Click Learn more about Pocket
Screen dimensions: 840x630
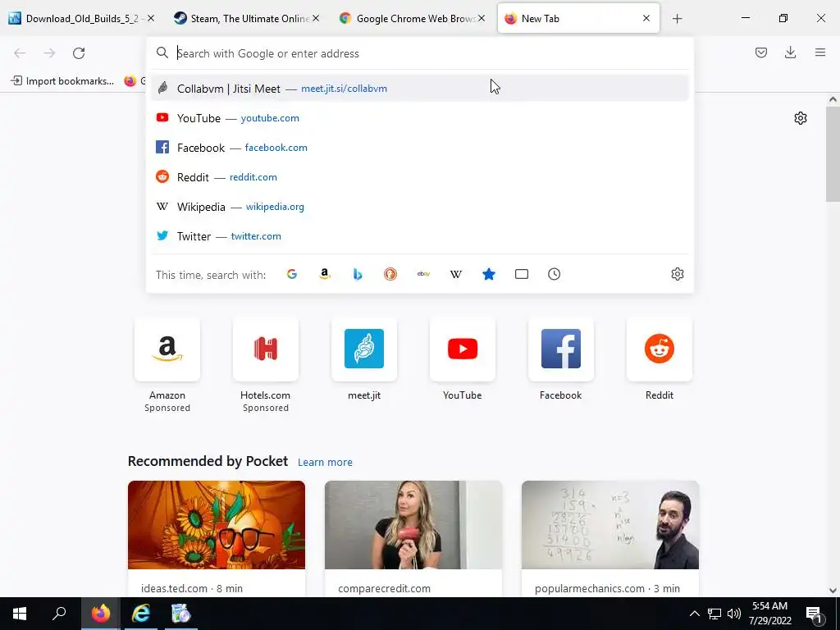click(325, 463)
